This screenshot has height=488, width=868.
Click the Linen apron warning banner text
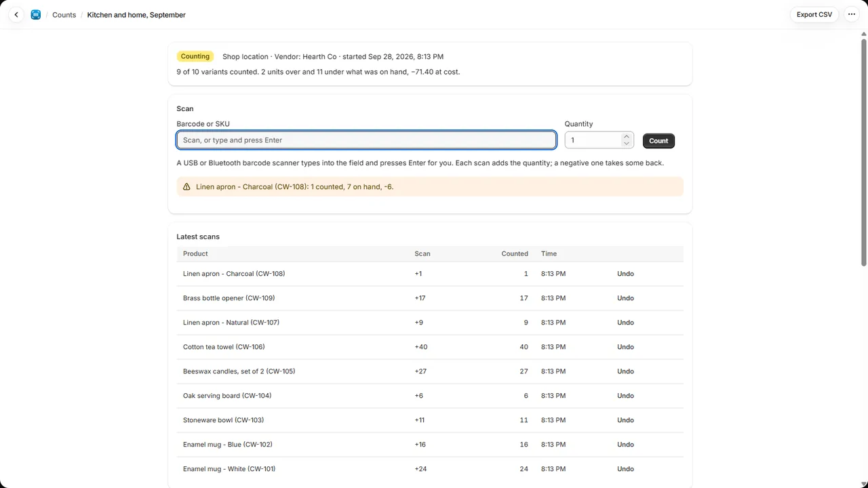pyautogui.click(x=294, y=186)
